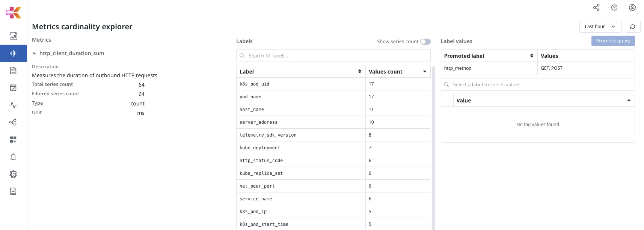Click the share icon in top bar
Viewport: 644px width, 230px height.
(596, 8)
